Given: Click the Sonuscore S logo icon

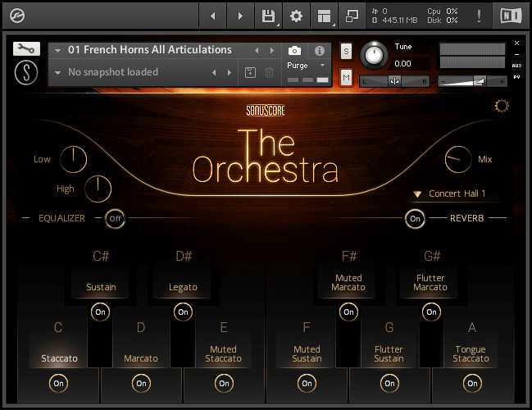Looking at the screenshot, I should pos(26,73).
